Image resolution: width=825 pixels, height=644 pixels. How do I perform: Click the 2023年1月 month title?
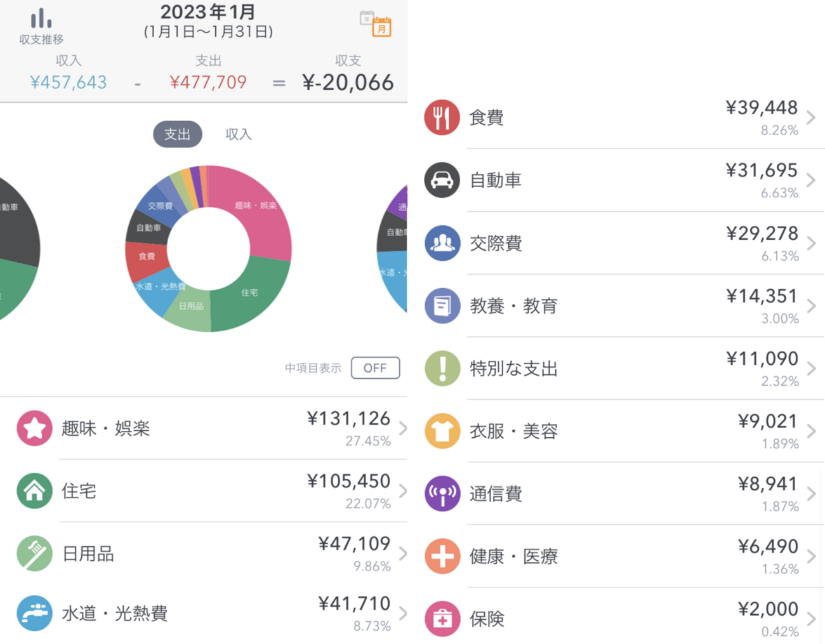click(208, 12)
